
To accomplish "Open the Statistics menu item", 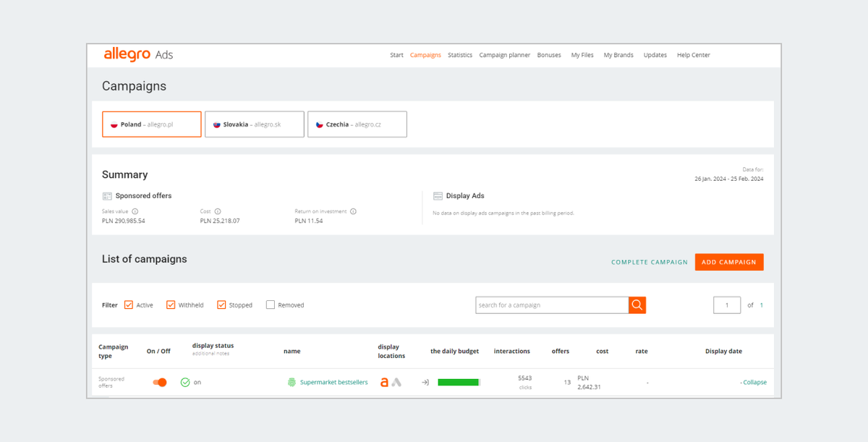I will tap(460, 55).
